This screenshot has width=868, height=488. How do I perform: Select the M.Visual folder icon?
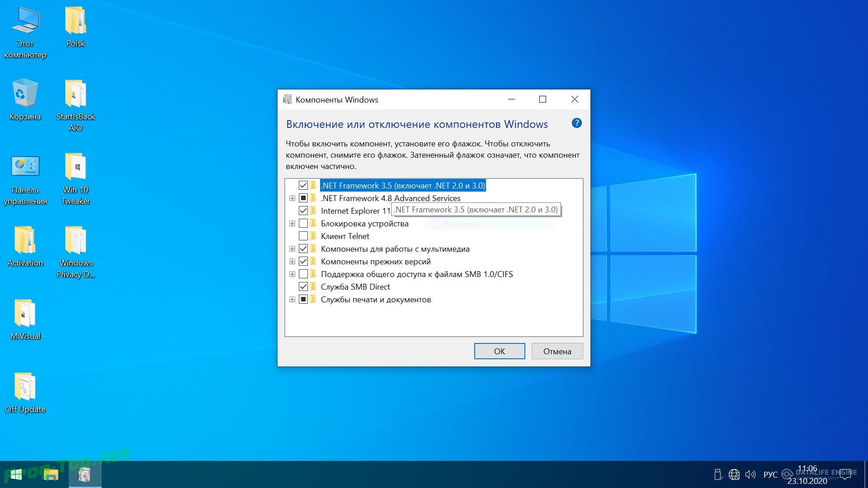(25, 319)
